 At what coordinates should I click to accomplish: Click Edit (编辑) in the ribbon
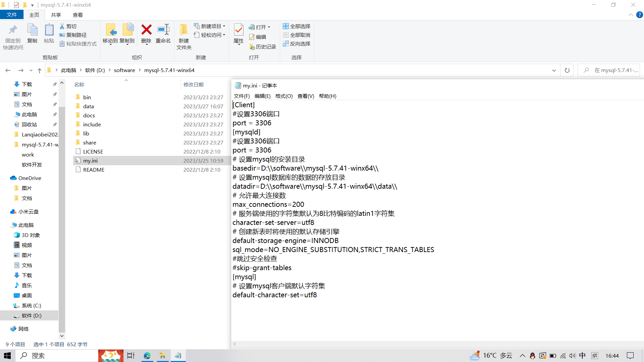pyautogui.click(x=257, y=37)
